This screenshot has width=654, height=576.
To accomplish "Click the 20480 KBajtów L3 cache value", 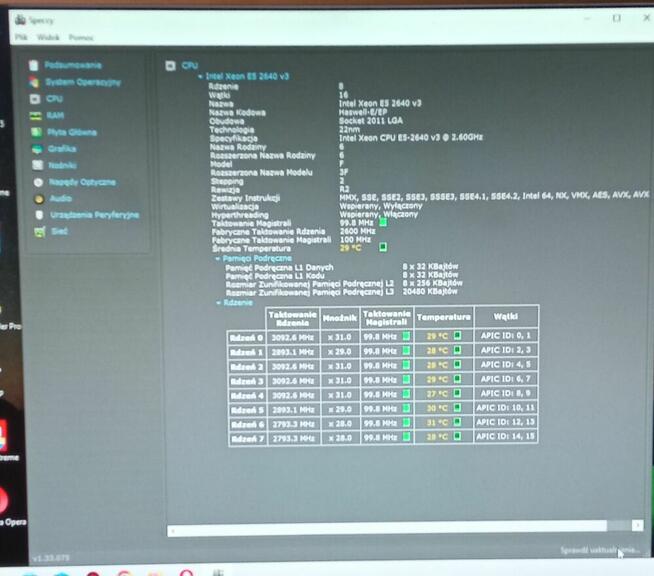I will pyautogui.click(x=430, y=292).
